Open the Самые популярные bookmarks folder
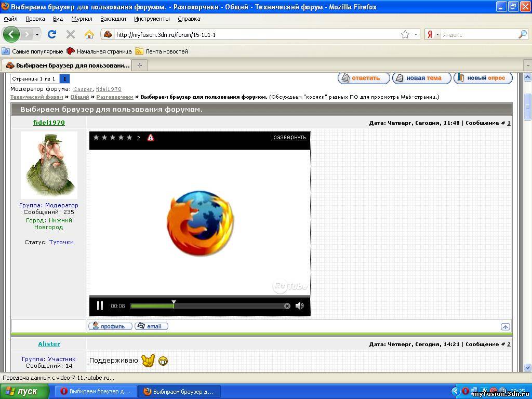 [33, 51]
